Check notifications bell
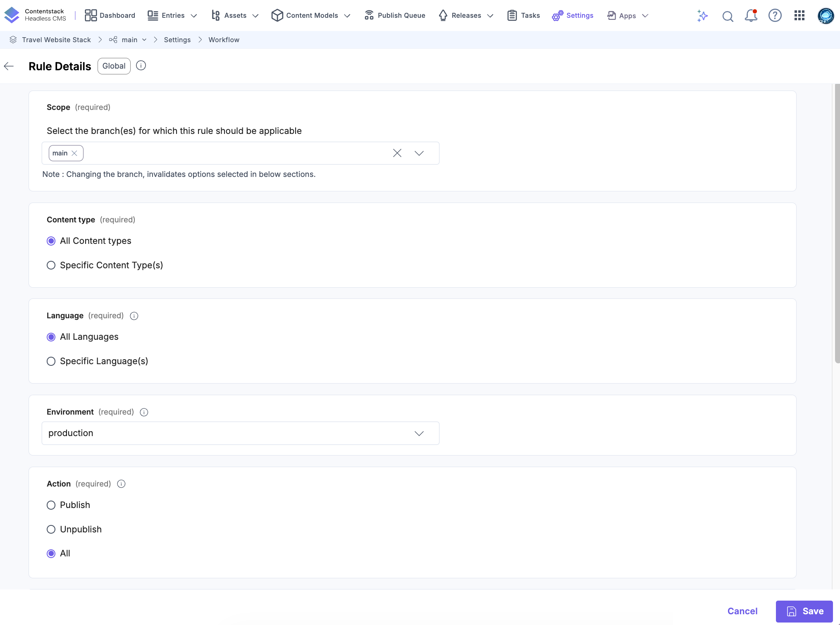 pyautogui.click(x=751, y=16)
